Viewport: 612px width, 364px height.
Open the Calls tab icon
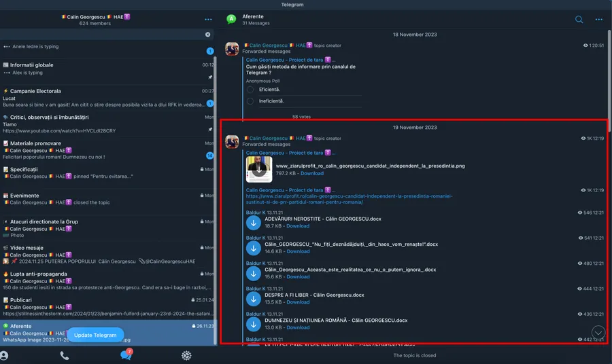click(65, 355)
